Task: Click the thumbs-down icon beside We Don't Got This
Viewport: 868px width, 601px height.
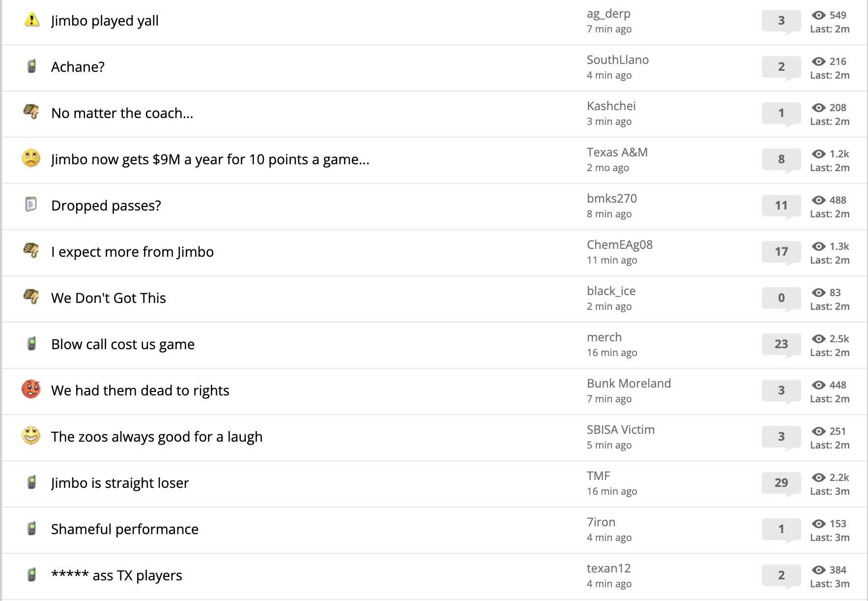Action: click(x=31, y=297)
